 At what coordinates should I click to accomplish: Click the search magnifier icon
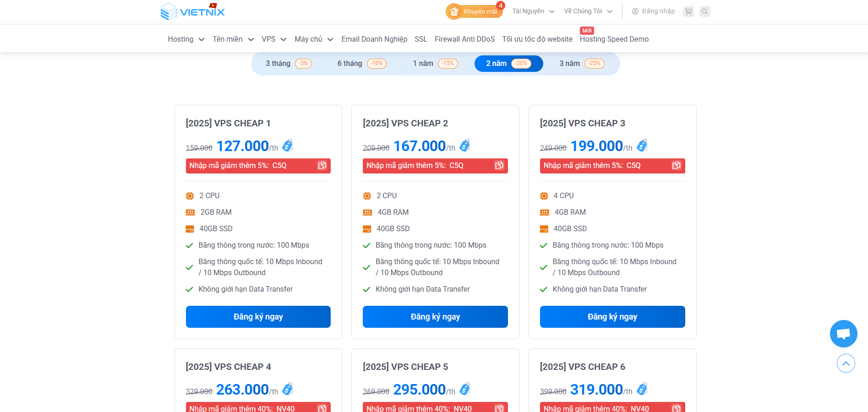click(x=705, y=11)
